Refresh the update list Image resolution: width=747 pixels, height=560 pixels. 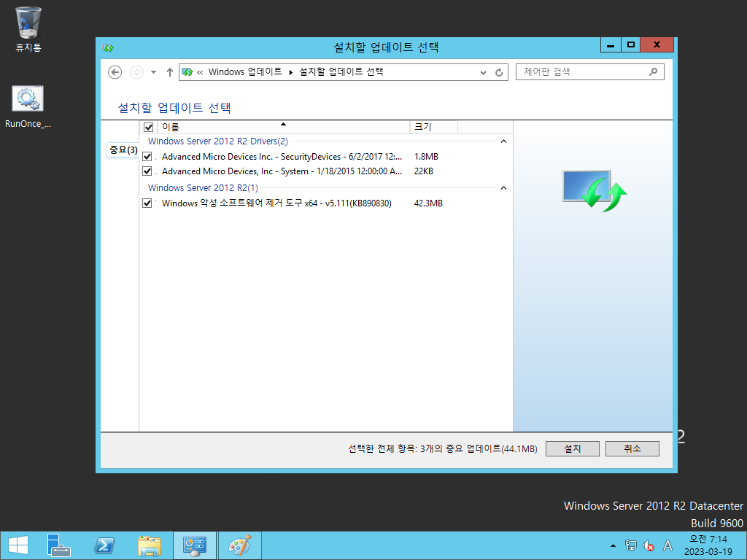[x=499, y=72]
